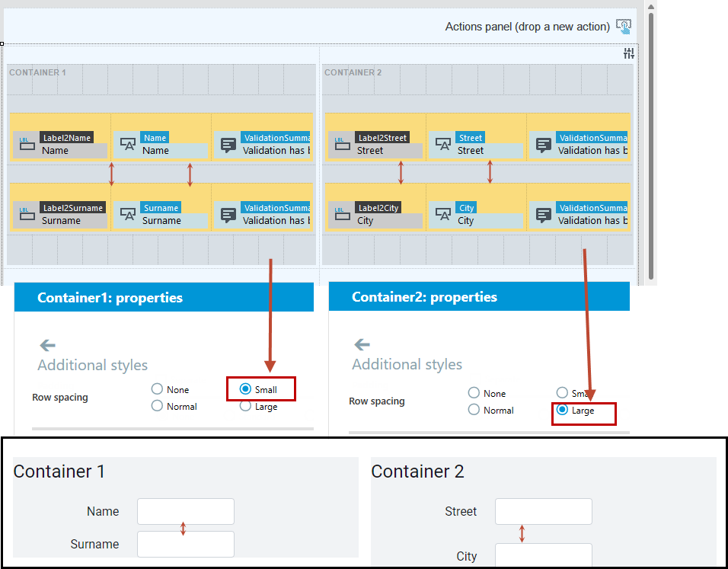Click the "Actions panel (drop a new action)" text
Image resolution: width=728 pixels, height=569 pixels.
click(528, 27)
